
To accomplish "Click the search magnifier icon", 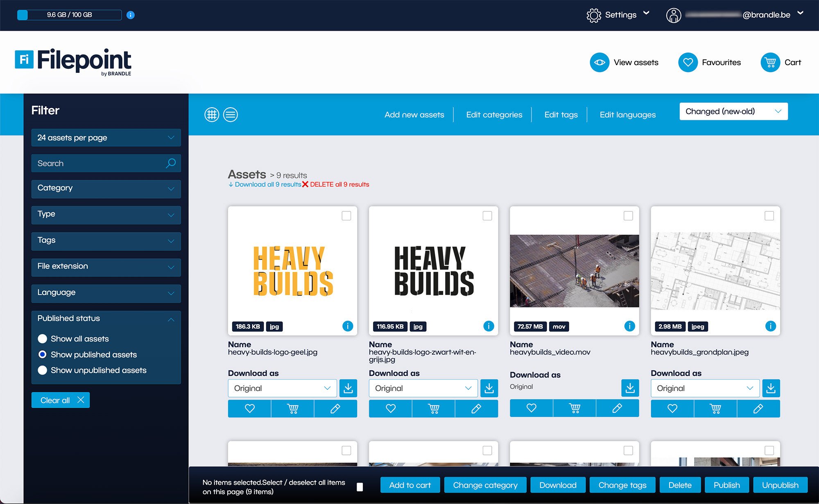I will point(171,163).
